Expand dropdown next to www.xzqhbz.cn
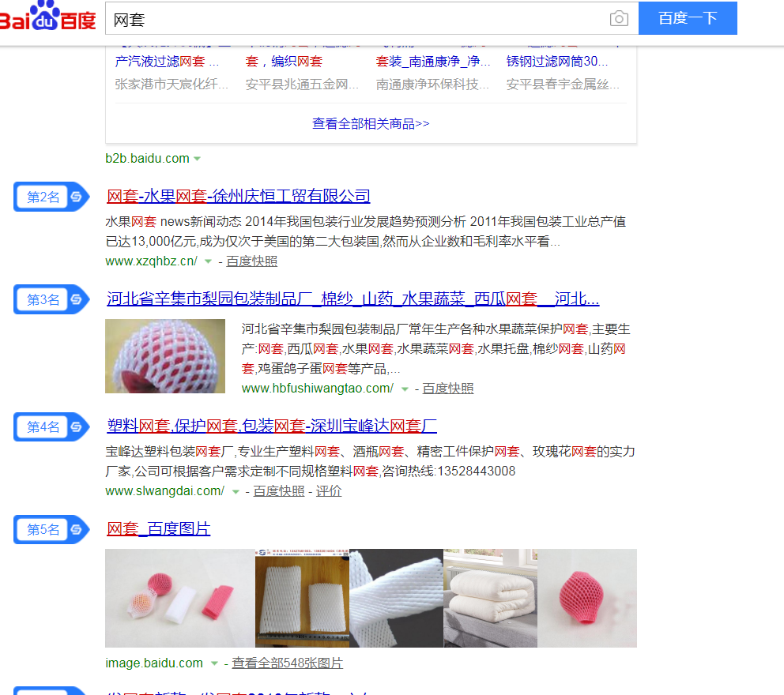 coord(208,261)
